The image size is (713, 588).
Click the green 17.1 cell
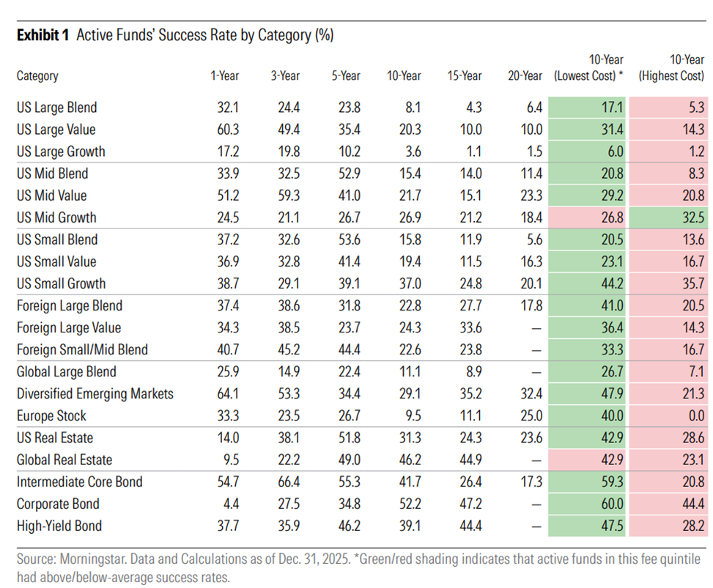coord(587,107)
